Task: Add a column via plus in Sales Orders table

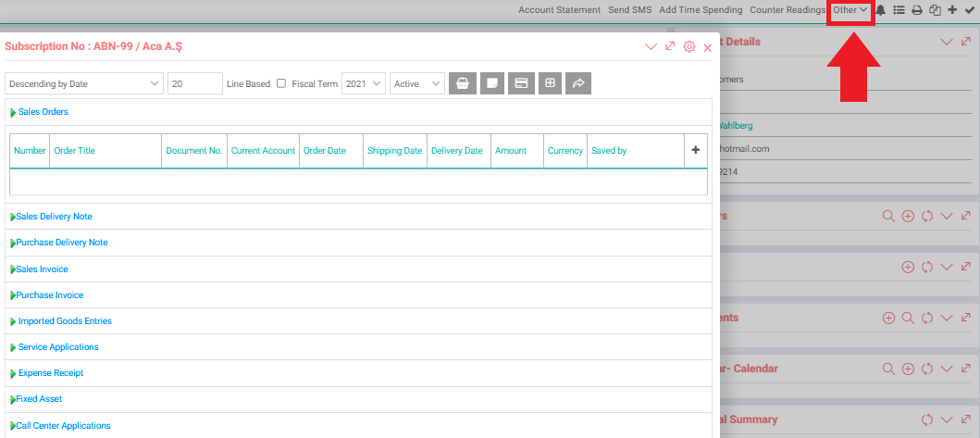Action: tap(695, 150)
